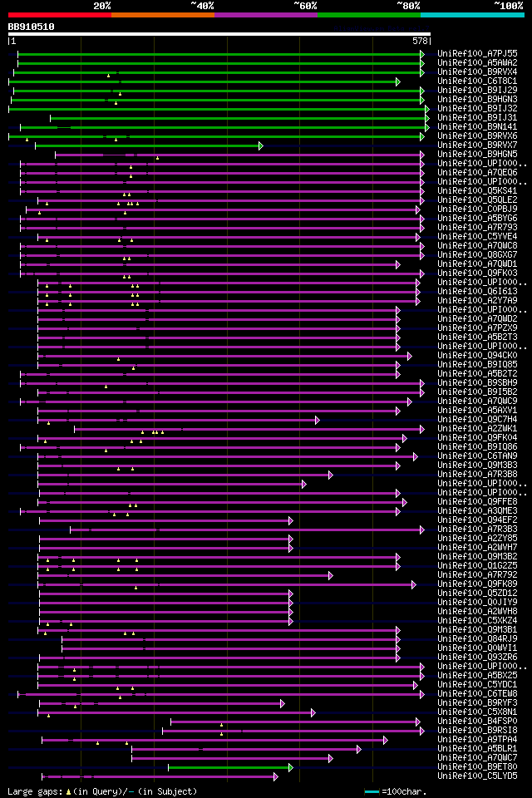Select hit UniRef100_Q6I613

[x=477, y=292]
